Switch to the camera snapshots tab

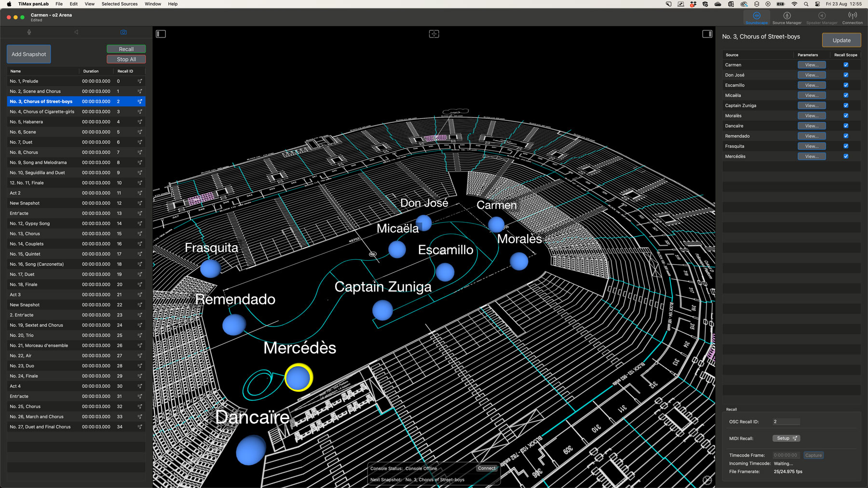(123, 32)
